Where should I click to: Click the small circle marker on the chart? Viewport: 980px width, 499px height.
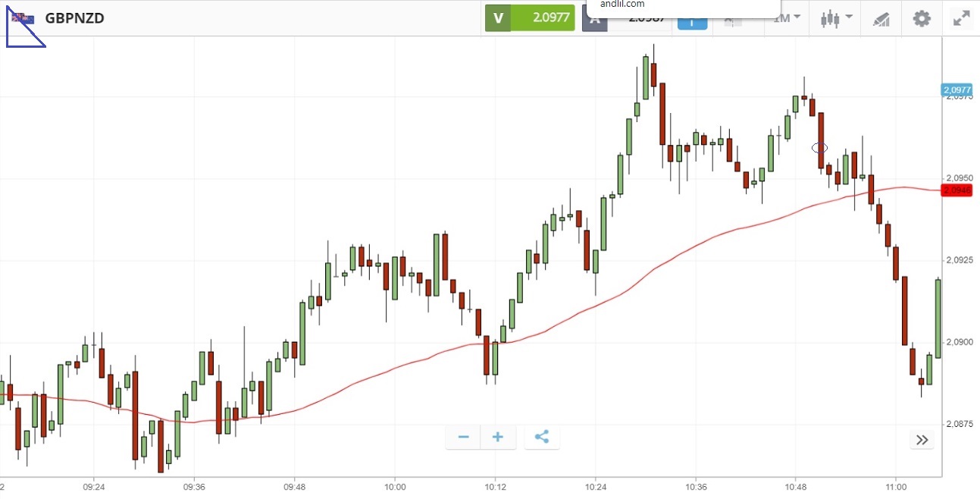point(819,148)
